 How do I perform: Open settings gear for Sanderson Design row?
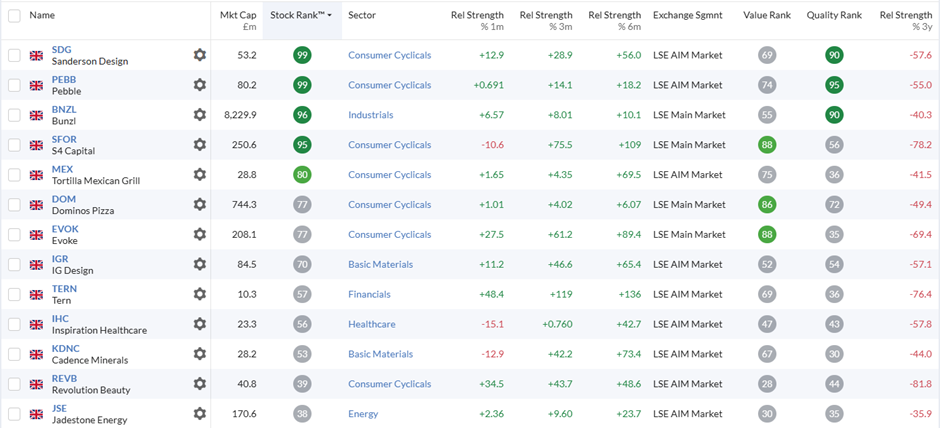200,55
